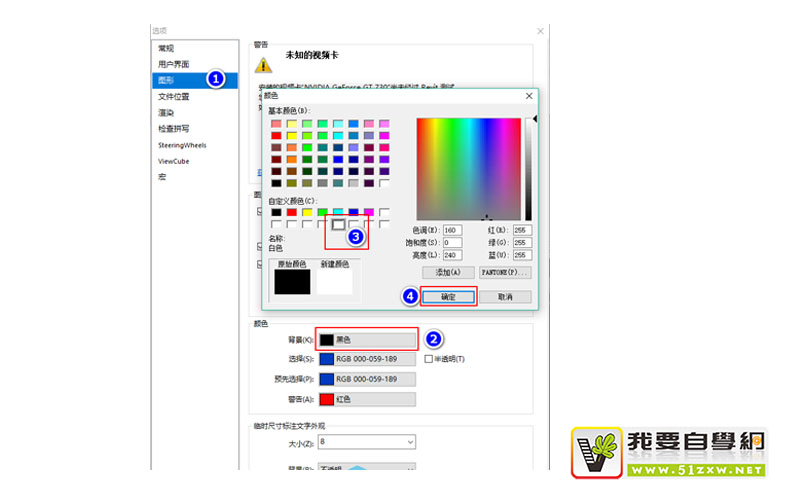Pick the red basic color swatch
The image size is (800, 500).
pos(276,135)
